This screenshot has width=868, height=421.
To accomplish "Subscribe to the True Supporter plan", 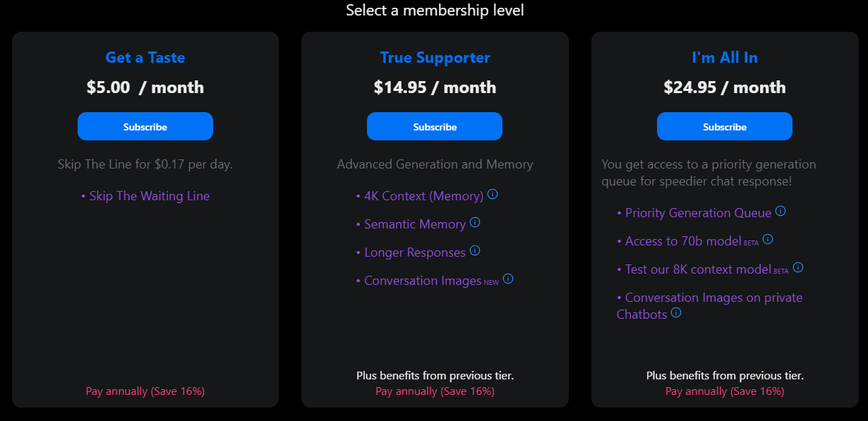I will pos(434,126).
